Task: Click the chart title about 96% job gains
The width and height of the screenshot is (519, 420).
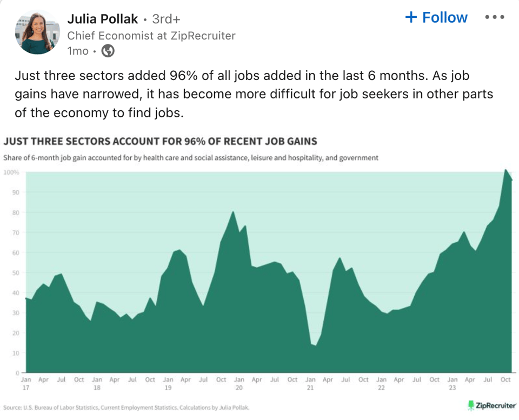Action: coord(160,142)
